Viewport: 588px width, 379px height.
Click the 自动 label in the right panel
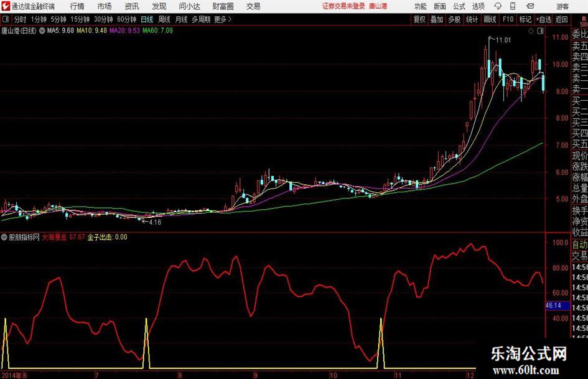pyautogui.click(x=580, y=245)
